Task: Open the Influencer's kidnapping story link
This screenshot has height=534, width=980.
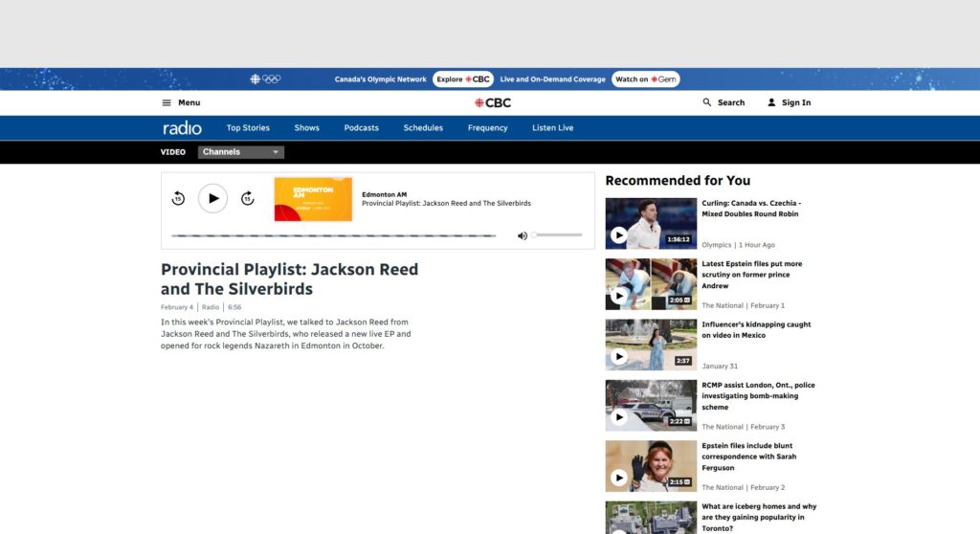Action: pos(755,330)
